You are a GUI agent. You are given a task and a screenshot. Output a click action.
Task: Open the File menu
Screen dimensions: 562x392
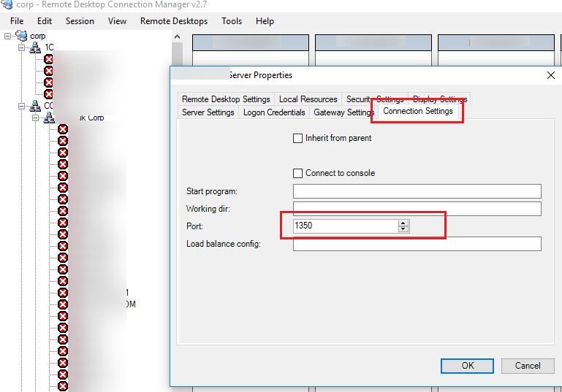coord(17,21)
